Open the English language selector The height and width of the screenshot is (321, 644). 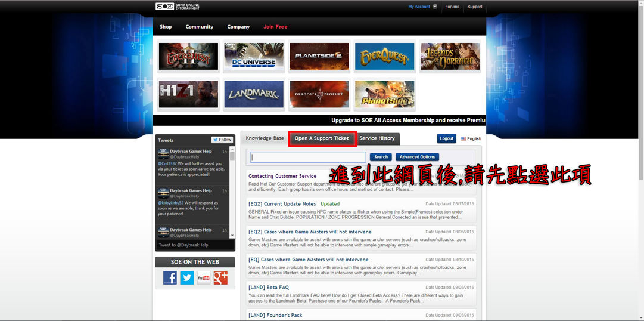click(x=471, y=139)
